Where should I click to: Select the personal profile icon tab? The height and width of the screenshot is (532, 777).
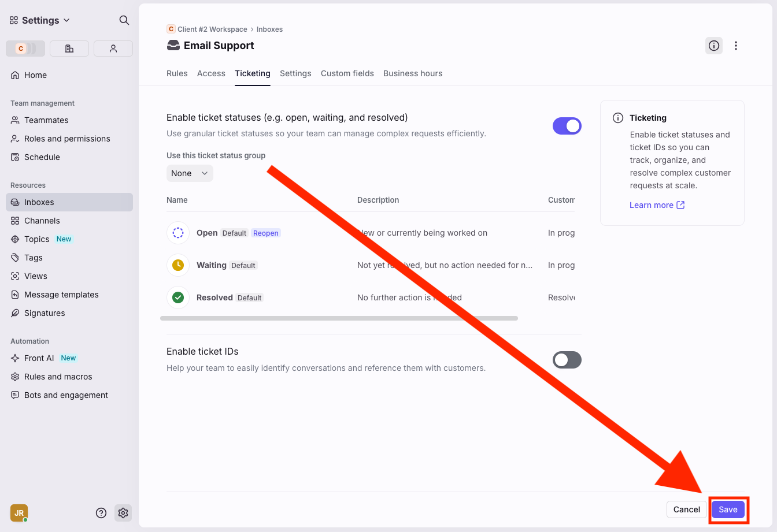pyautogui.click(x=113, y=49)
